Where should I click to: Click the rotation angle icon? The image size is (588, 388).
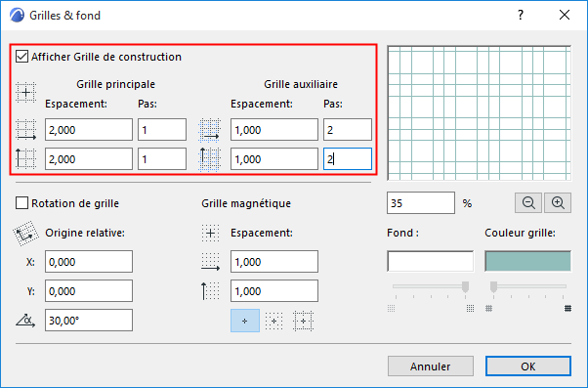[25, 321]
